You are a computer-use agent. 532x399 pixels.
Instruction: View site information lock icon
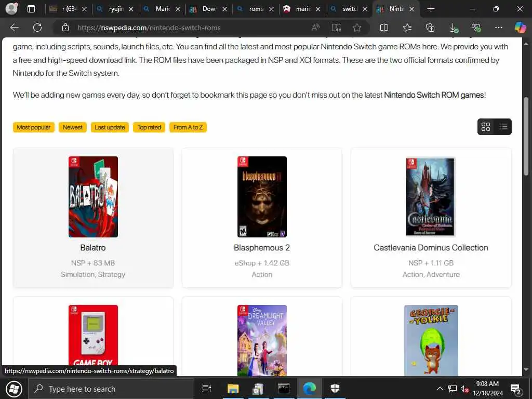(65, 28)
